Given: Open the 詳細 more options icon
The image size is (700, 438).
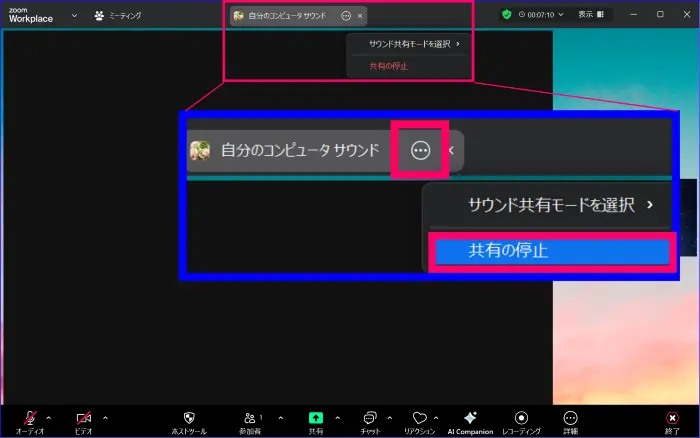Looking at the screenshot, I should (570, 418).
